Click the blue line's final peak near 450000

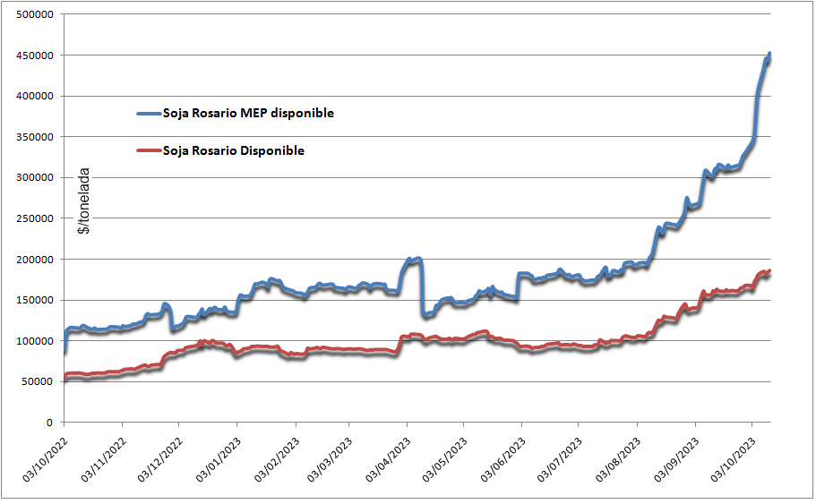[x=769, y=56]
